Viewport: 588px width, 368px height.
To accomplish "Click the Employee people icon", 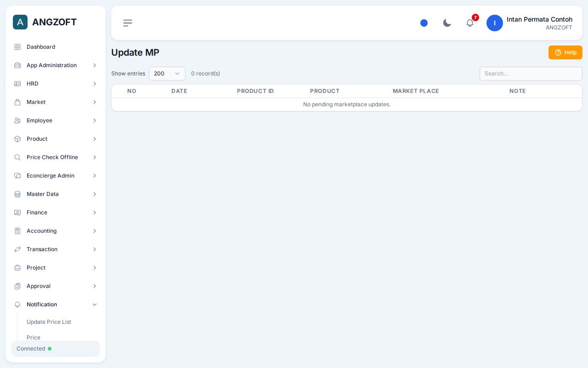I will click(17, 121).
